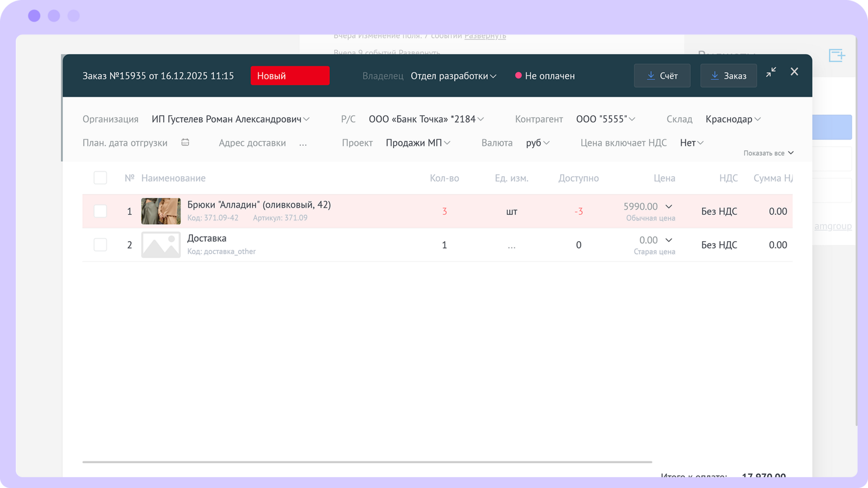This screenshot has height=488, width=868.
Task: Click the order title Заказ №15935
Action: click(158, 76)
